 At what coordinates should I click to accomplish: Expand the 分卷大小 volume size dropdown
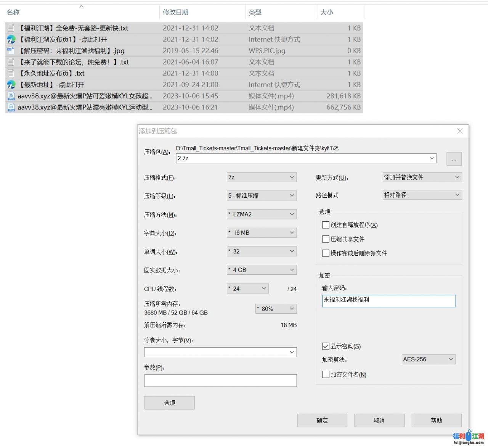pyautogui.click(x=292, y=352)
